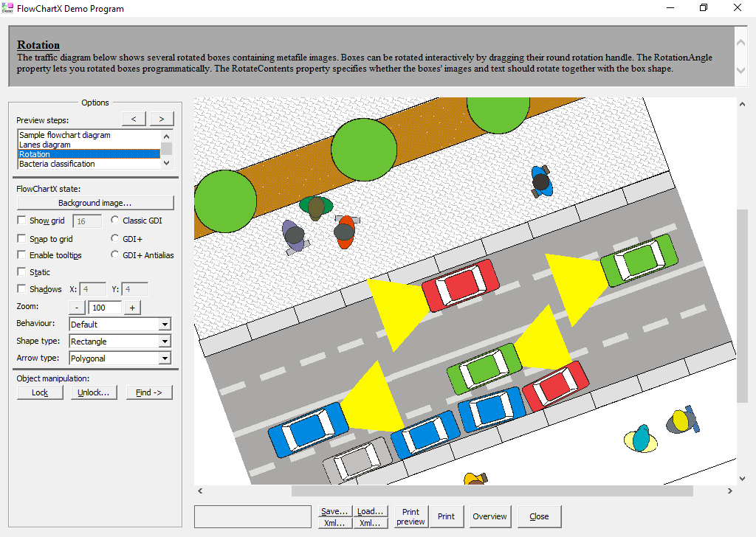
Task: Select the Classic GDI rendering mode
Action: click(114, 221)
